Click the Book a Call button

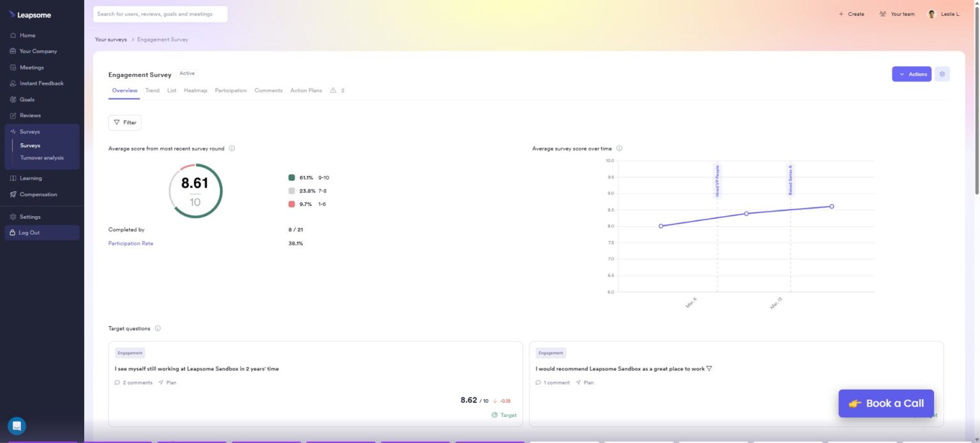tap(886, 403)
